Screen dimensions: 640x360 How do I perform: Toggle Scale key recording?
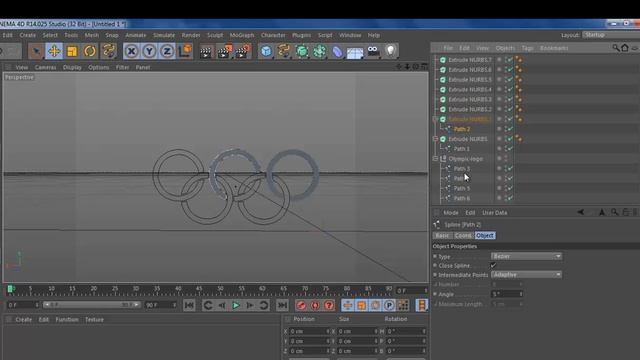tap(361, 305)
